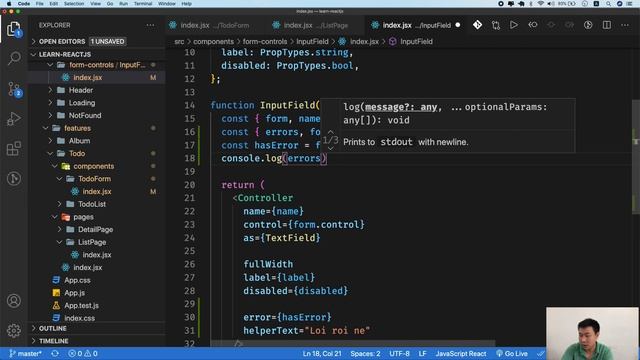Viewport: 640px width, 360px height.
Task: Open the Explorer view in activity bar
Action: pyautogui.click(x=14, y=29)
